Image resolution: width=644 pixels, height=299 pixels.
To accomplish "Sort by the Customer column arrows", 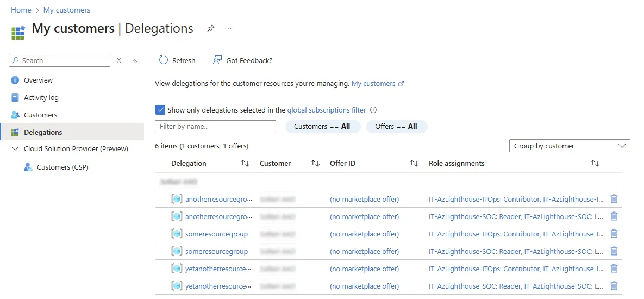I will 315,164.
